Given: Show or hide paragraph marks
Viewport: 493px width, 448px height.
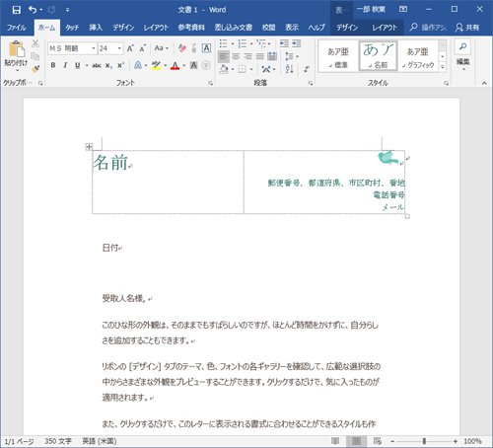Looking at the screenshot, I should [x=307, y=69].
